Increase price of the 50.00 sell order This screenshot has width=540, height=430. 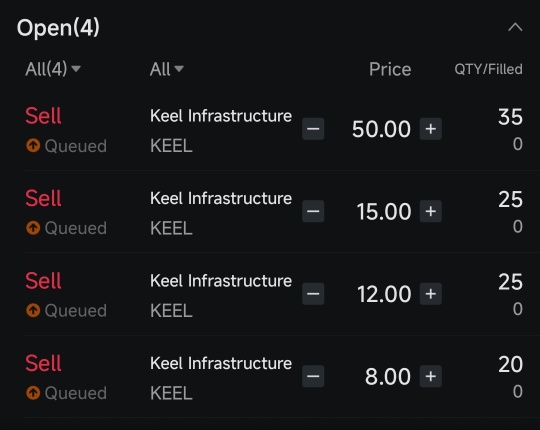(x=430, y=129)
